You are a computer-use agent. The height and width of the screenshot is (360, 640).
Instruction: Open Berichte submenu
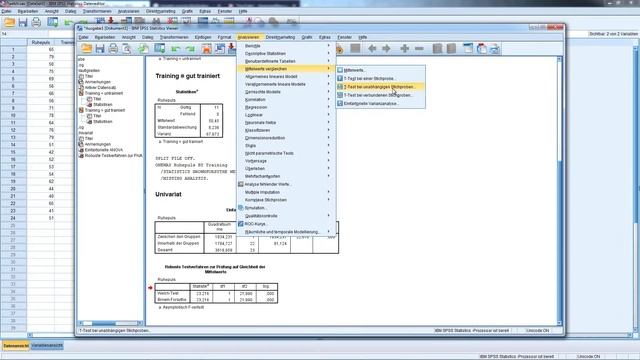click(x=286, y=46)
